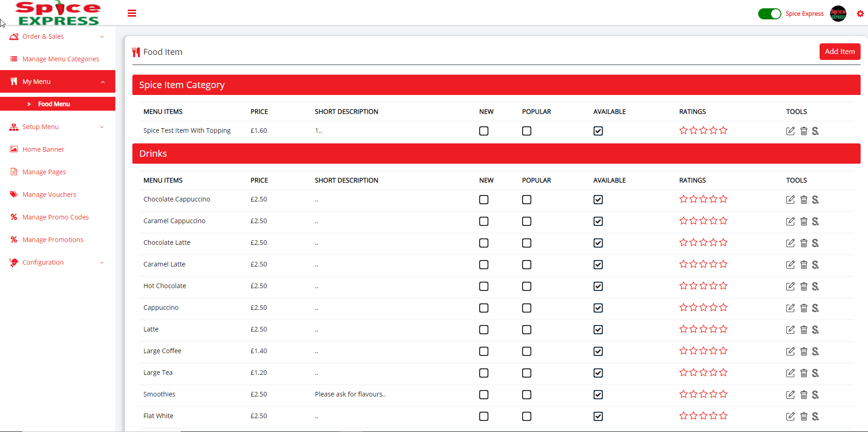868x432 pixels.
Task: Go to Manage Promo Codes
Action: coord(55,217)
